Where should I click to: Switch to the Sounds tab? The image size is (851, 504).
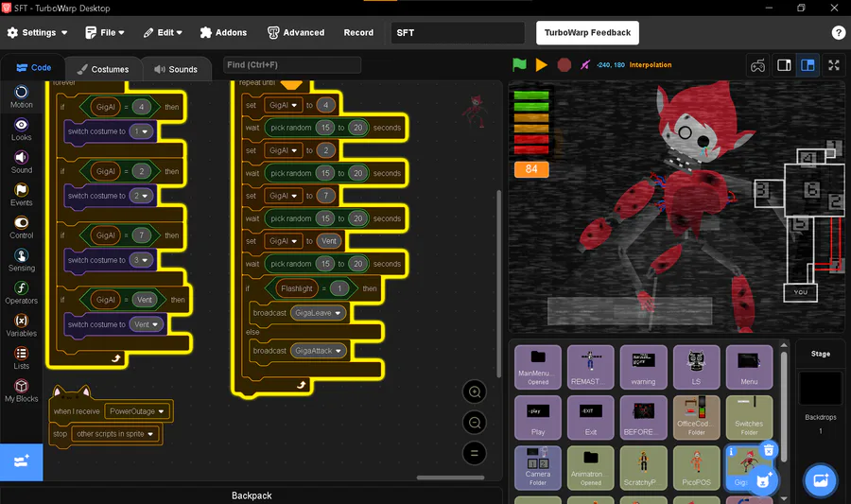(176, 69)
